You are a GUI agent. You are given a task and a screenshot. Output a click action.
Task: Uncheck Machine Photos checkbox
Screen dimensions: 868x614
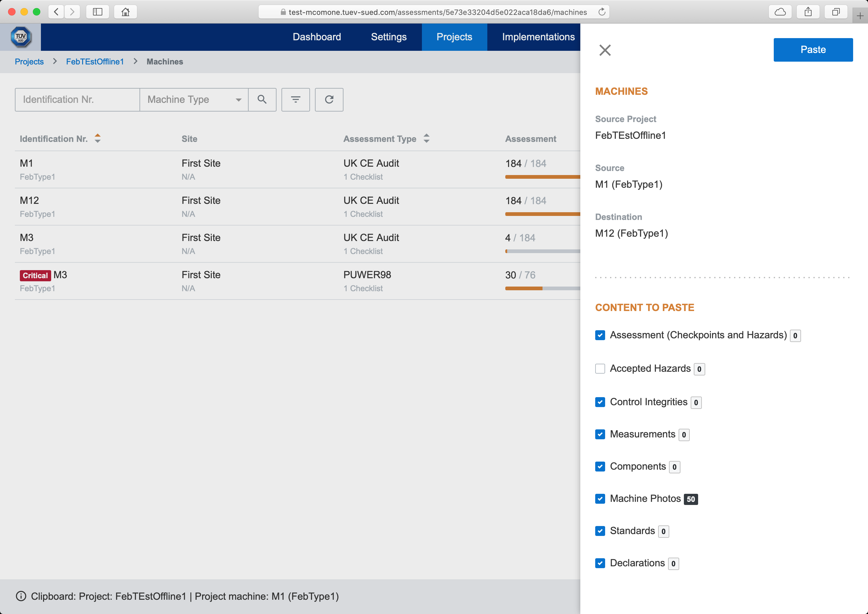[x=600, y=498]
